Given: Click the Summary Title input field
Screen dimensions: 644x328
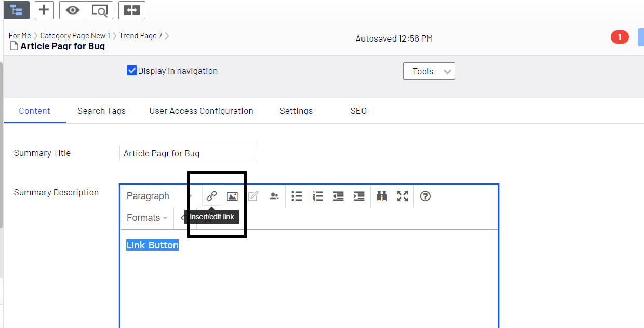Looking at the screenshot, I should [188, 153].
